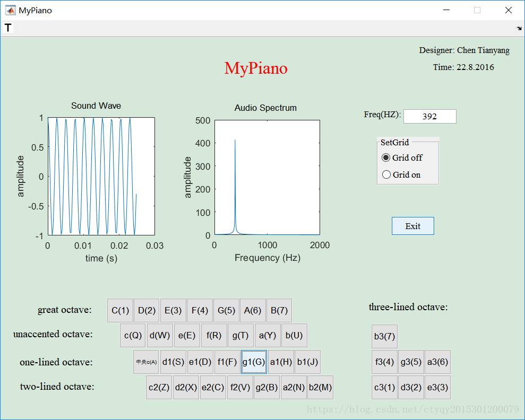The image size is (525, 420).
Task: Play unaccented note d(W)
Action: pos(160,335)
